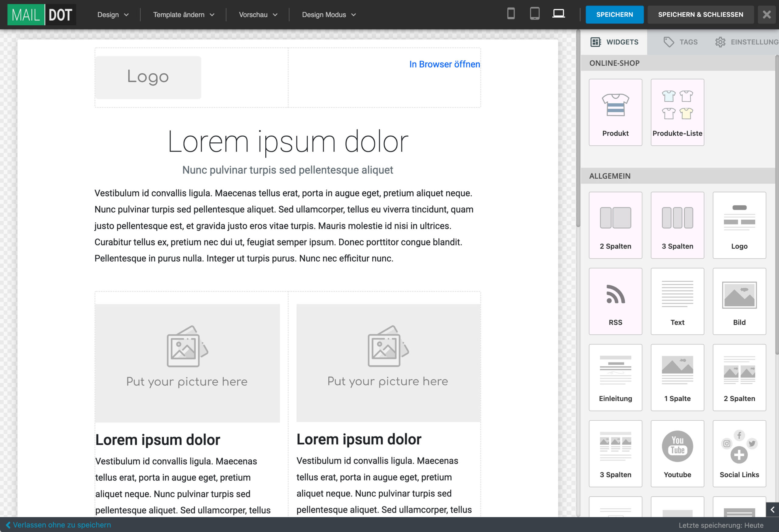This screenshot has width=779, height=532.
Task: Collapse the sidebar with arrow button
Action: [772, 509]
